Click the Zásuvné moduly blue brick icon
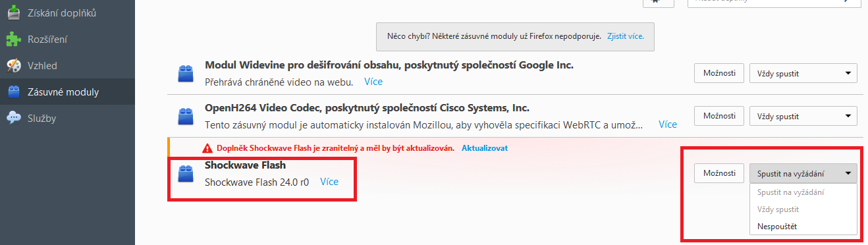 tap(13, 92)
